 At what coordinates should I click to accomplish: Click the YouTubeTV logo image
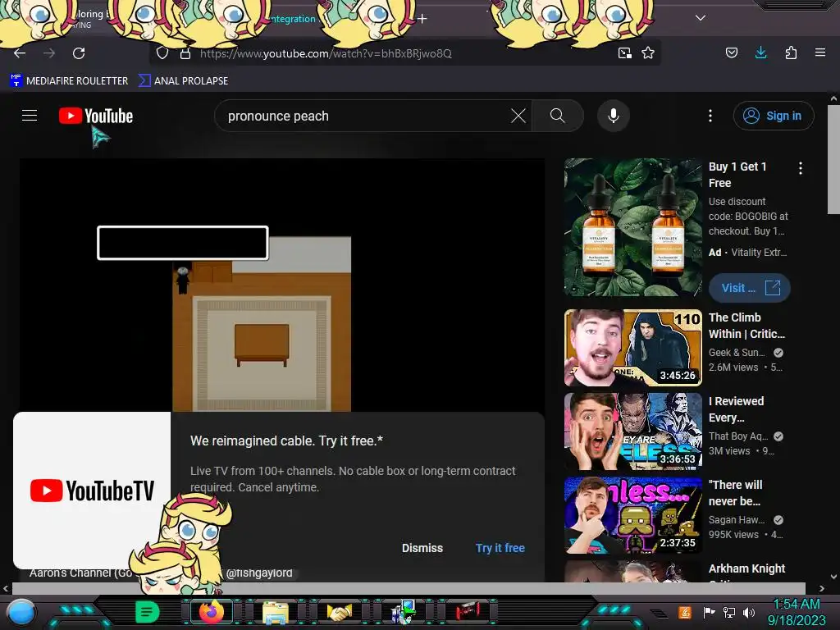coord(92,491)
